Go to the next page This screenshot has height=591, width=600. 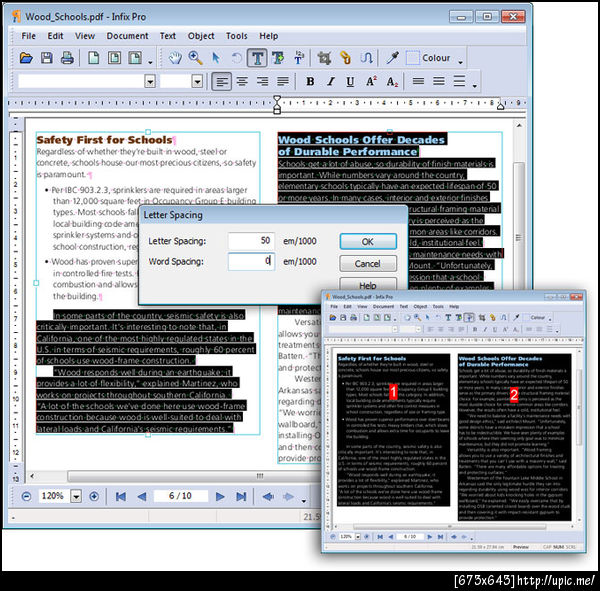[x=220, y=496]
